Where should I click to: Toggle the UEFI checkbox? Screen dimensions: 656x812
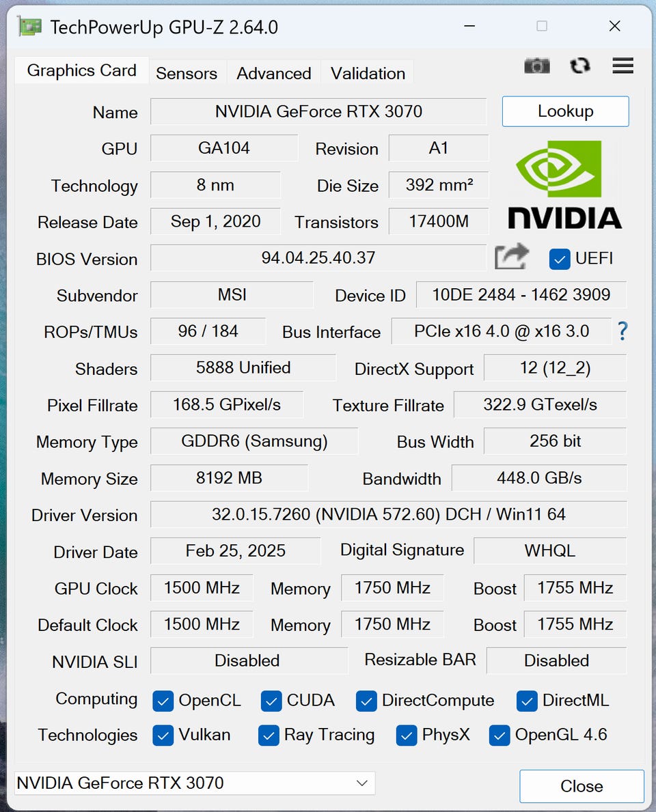(560, 259)
